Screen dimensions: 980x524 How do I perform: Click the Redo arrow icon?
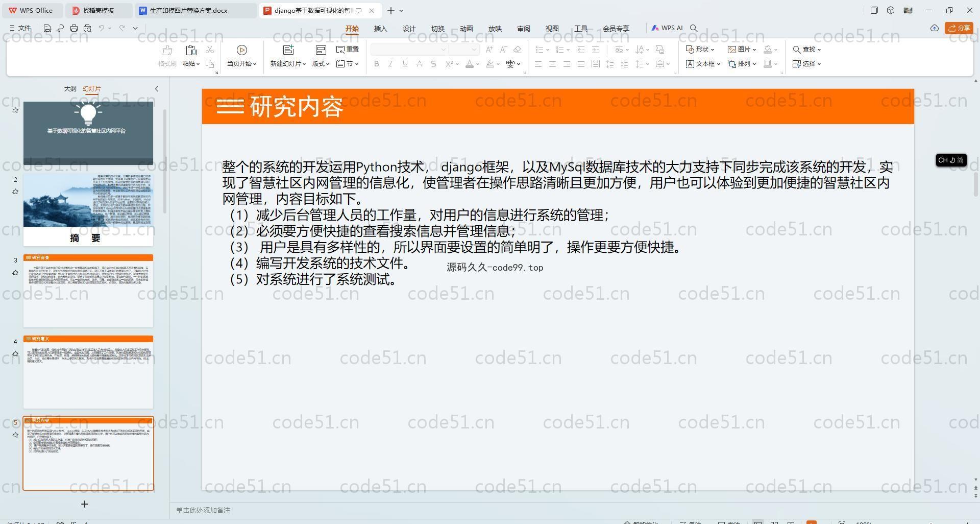point(122,29)
